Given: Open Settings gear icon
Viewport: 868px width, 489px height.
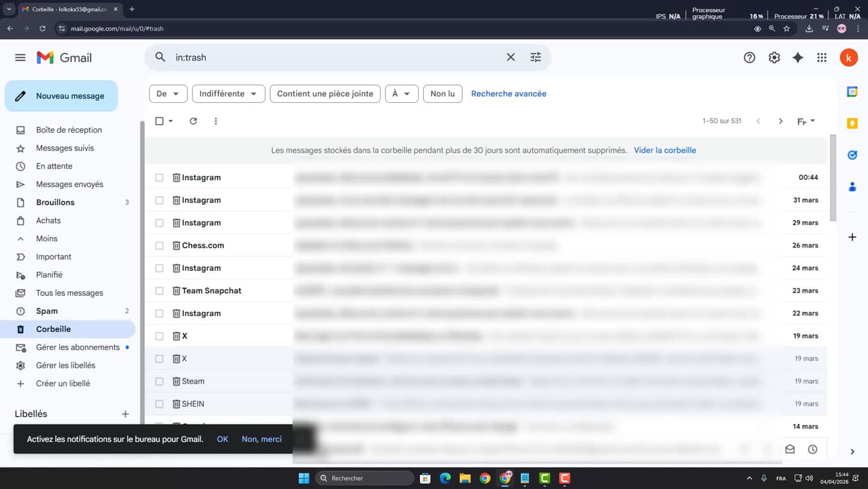Looking at the screenshot, I should 774,57.
